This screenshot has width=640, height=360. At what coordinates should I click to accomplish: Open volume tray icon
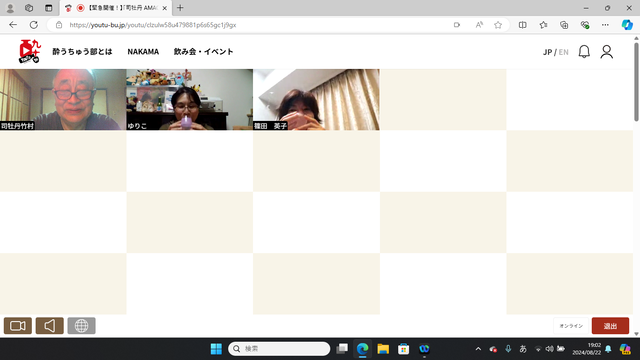pyautogui.click(x=549, y=349)
